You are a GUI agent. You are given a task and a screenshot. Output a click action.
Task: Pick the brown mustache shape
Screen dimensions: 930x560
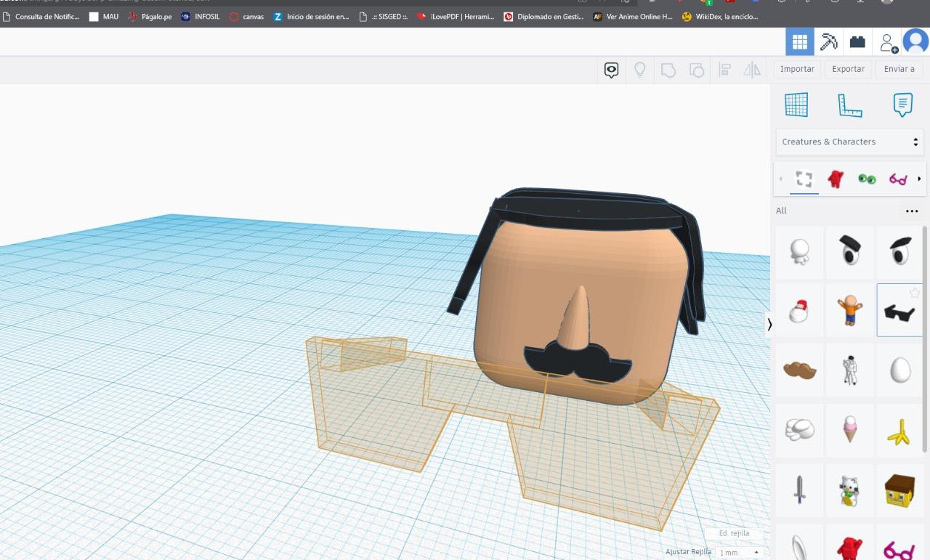pos(800,370)
